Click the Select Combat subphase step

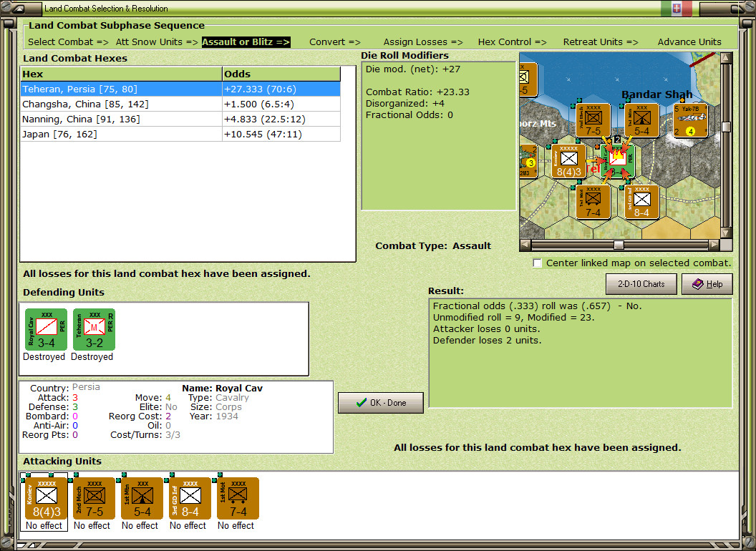pos(68,42)
